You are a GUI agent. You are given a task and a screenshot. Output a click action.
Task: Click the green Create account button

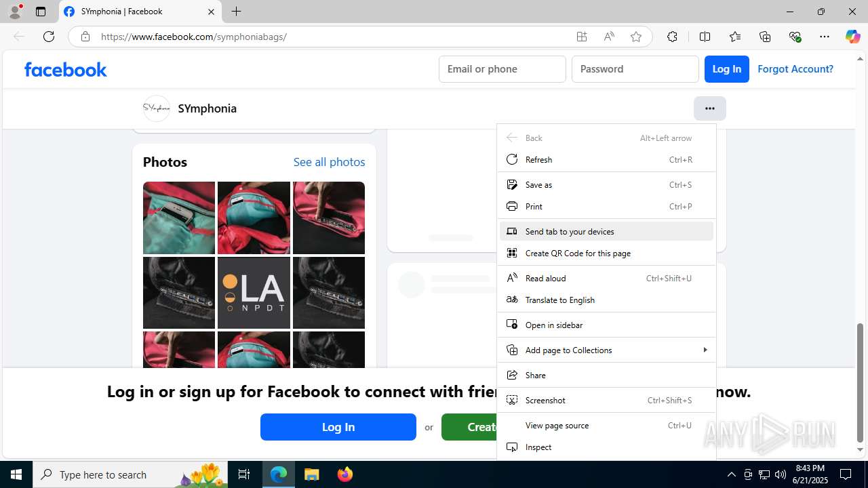[469, 427]
